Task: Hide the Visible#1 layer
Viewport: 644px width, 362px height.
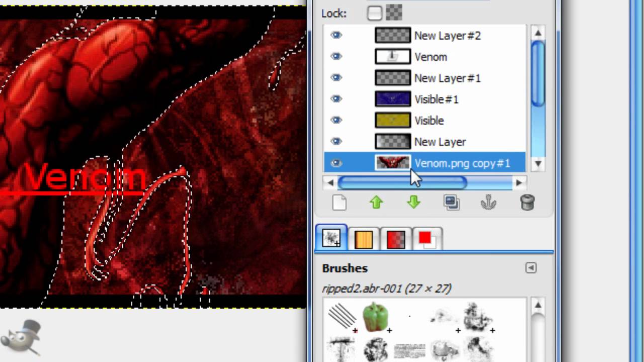Action: point(336,99)
